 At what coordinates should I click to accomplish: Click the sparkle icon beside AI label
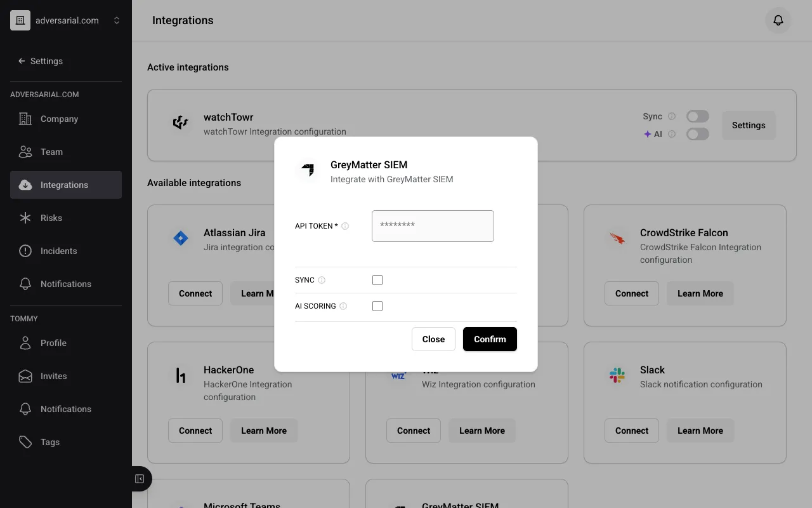[x=648, y=134]
